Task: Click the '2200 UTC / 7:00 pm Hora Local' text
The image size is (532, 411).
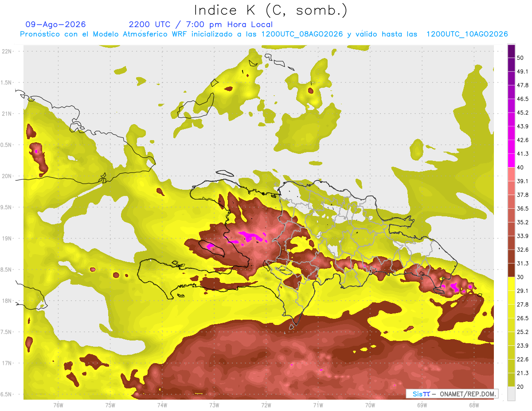Action: [x=201, y=24]
